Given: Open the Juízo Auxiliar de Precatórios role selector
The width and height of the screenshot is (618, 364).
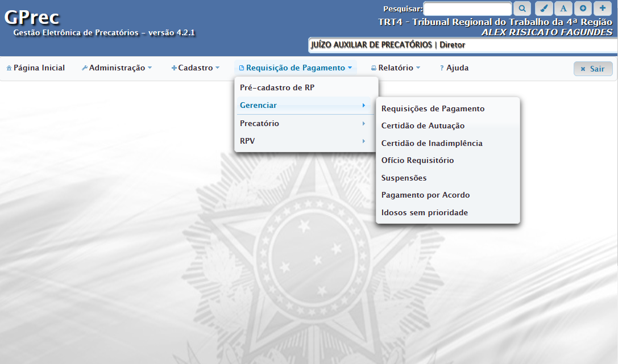Looking at the screenshot, I should (x=463, y=45).
